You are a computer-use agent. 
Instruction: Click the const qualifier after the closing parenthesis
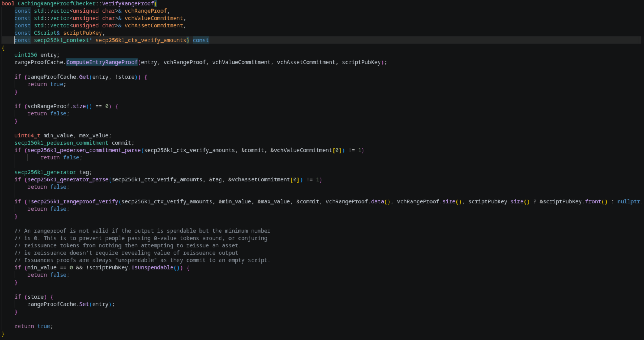[201, 40]
